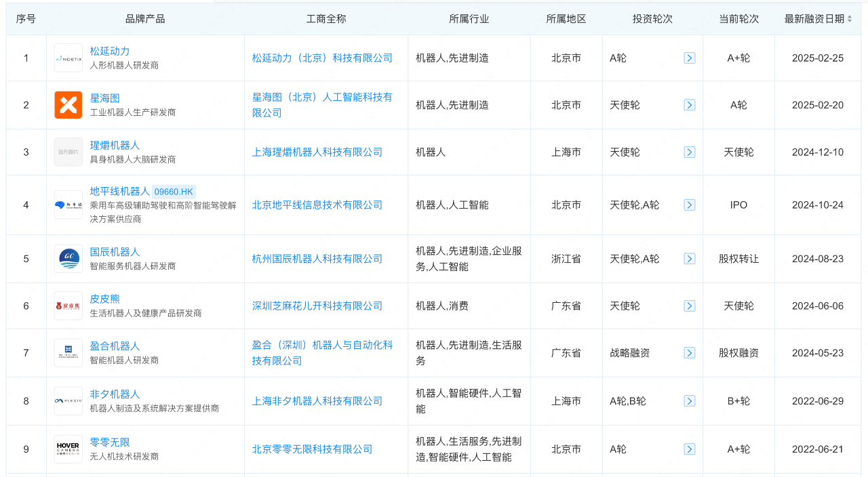Click the 盈合机器人 brand logo
This screenshot has height=477, width=868.
[x=68, y=352]
